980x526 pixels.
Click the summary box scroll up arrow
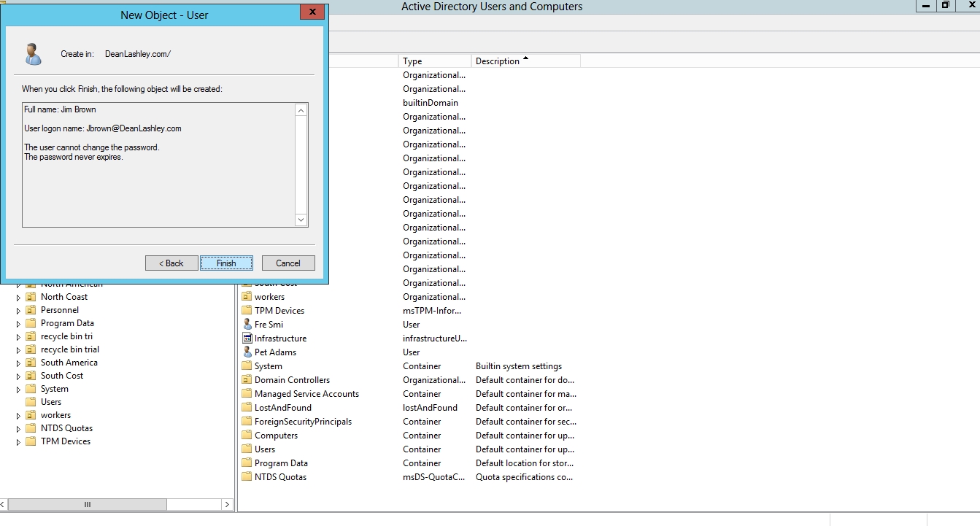click(x=301, y=110)
